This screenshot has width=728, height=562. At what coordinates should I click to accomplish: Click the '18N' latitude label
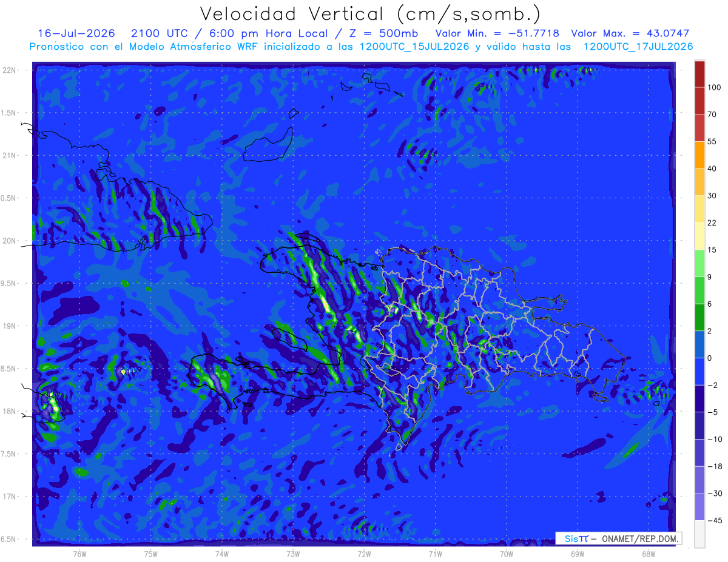tap(9, 412)
